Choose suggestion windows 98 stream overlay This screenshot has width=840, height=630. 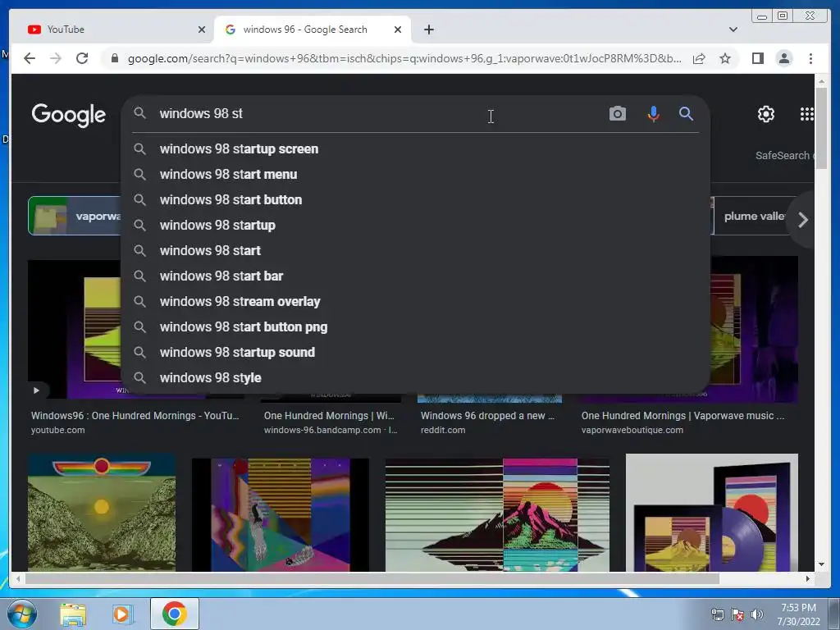[x=415, y=302]
